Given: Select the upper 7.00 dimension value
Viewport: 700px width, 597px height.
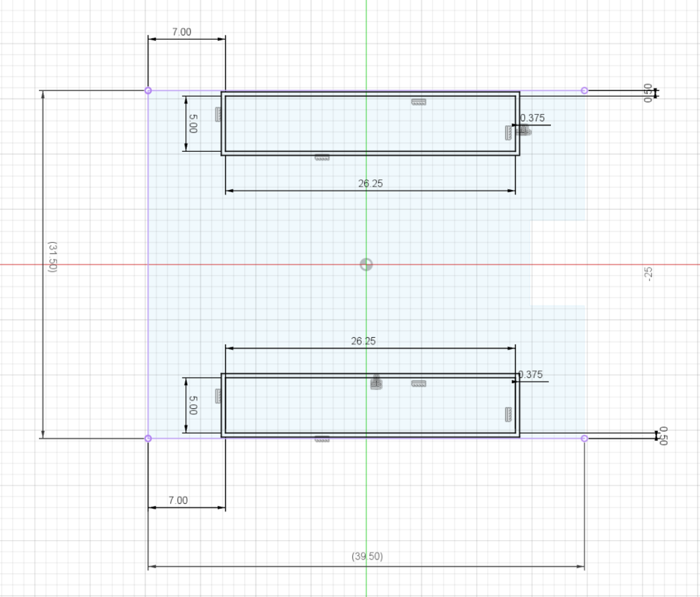Looking at the screenshot, I should click(x=182, y=32).
